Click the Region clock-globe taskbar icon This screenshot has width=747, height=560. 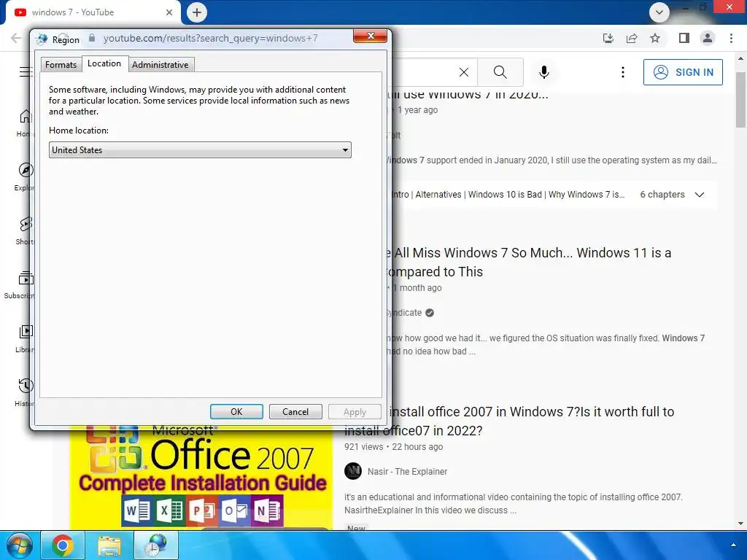[156, 545]
